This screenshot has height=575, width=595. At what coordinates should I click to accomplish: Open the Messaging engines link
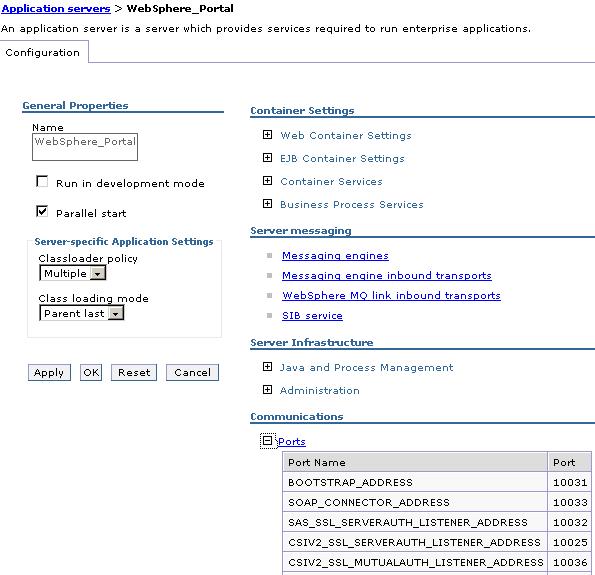pos(335,256)
